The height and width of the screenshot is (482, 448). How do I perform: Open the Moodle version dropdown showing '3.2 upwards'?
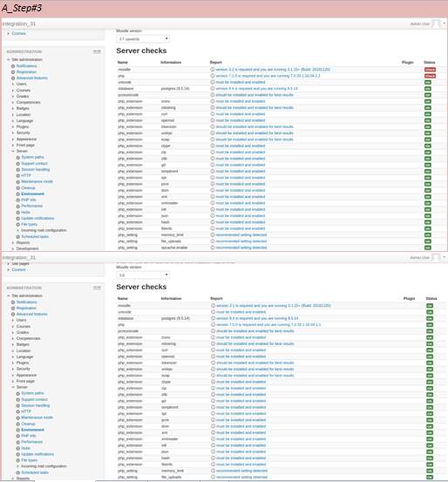pos(143,39)
